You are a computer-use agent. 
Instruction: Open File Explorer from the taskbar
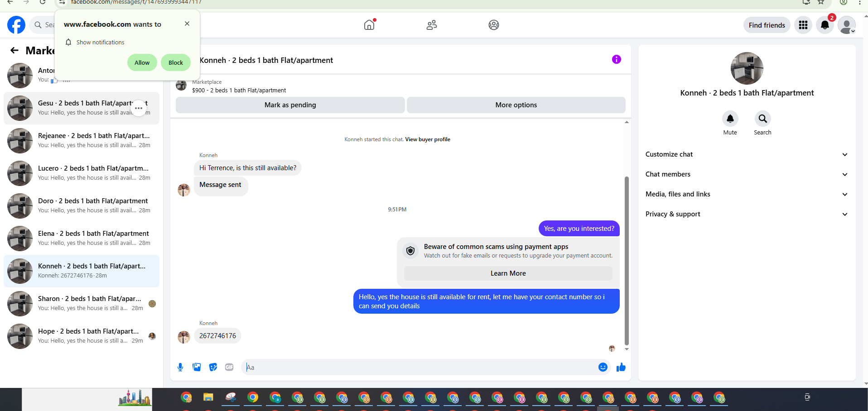208,398
